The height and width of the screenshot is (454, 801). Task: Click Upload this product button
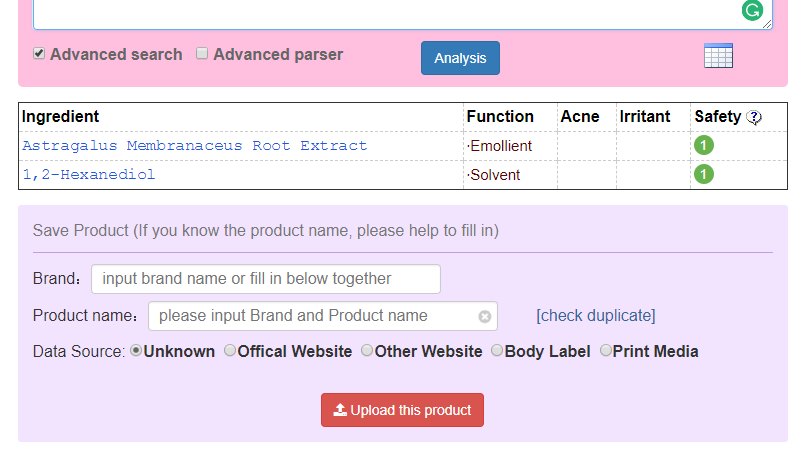click(402, 410)
